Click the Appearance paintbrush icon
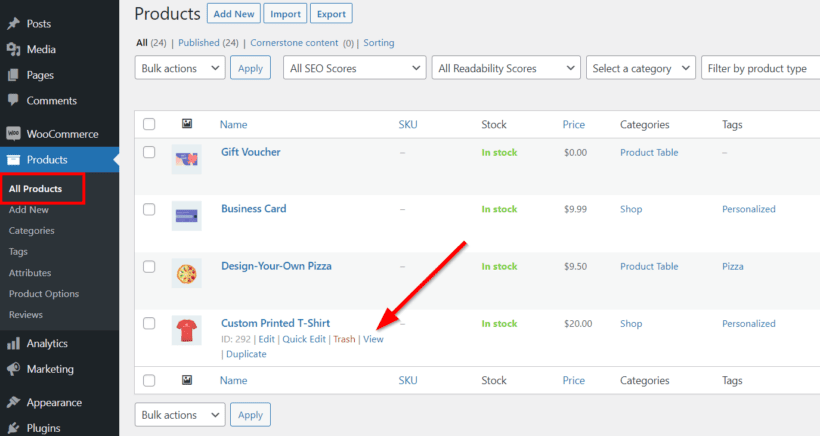The image size is (820, 436). pyautogui.click(x=14, y=403)
